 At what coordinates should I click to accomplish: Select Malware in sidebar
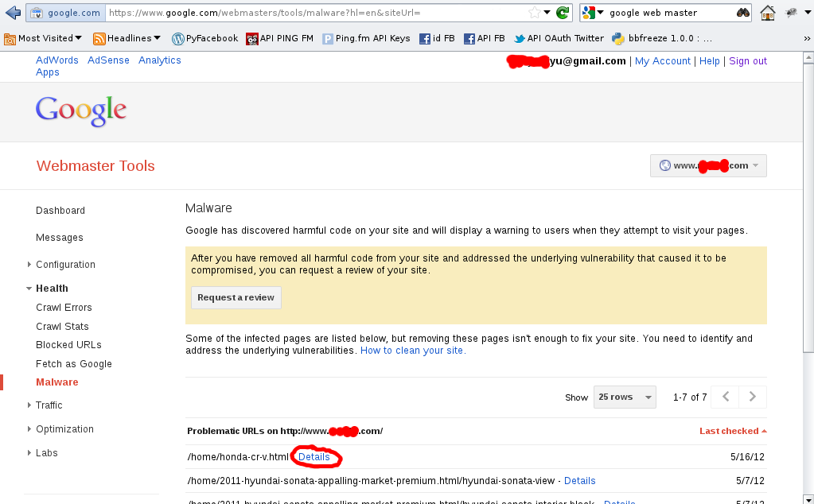[x=57, y=382]
